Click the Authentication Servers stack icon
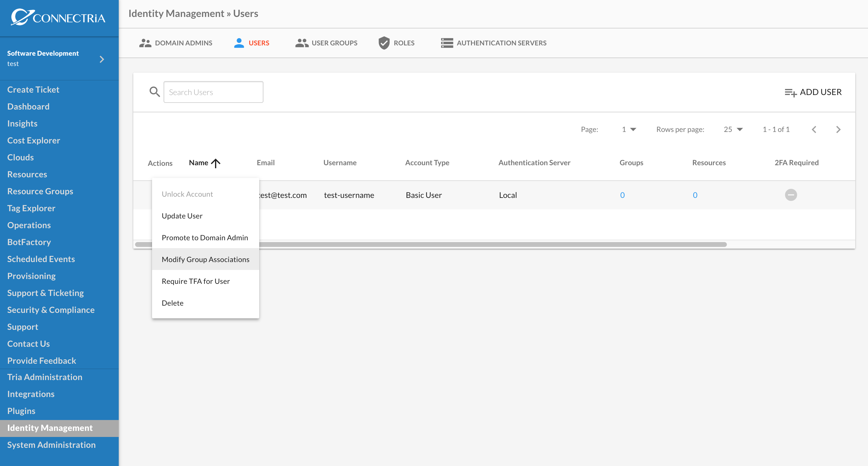868x466 pixels. [447, 43]
